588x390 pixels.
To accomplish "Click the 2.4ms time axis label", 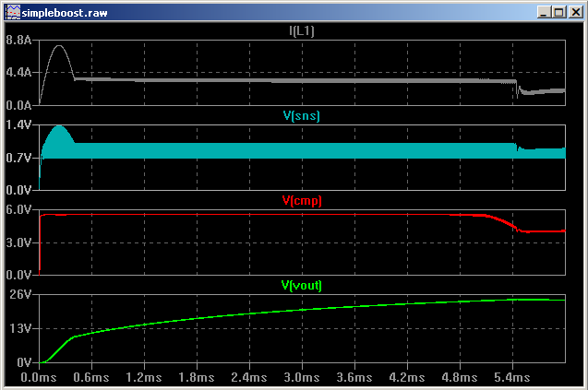I will click(x=249, y=377).
